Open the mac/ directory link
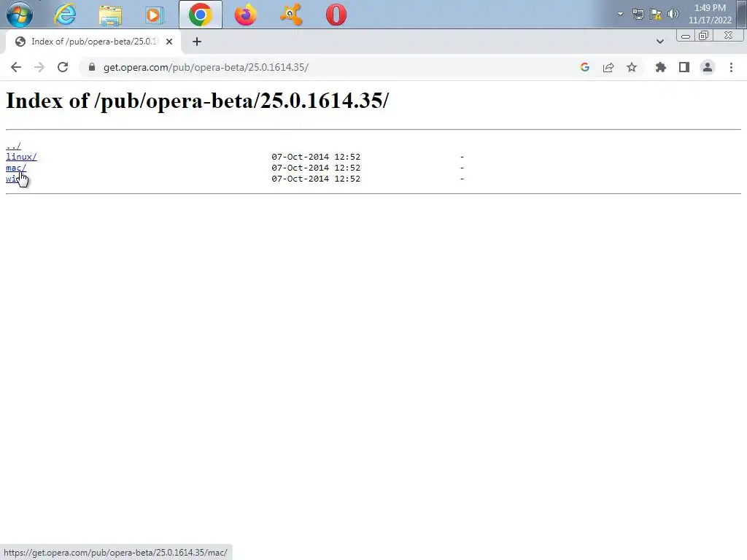This screenshot has height=560, width=747. (16, 168)
